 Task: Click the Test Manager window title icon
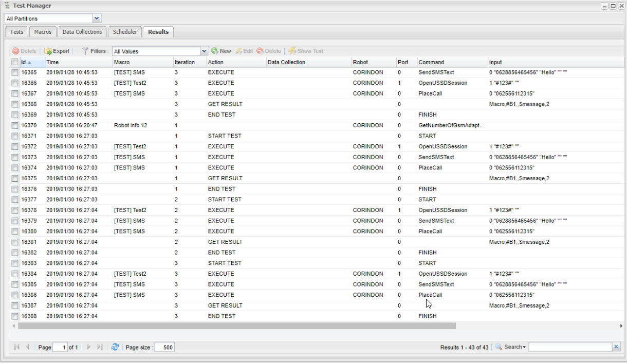coord(7,5)
